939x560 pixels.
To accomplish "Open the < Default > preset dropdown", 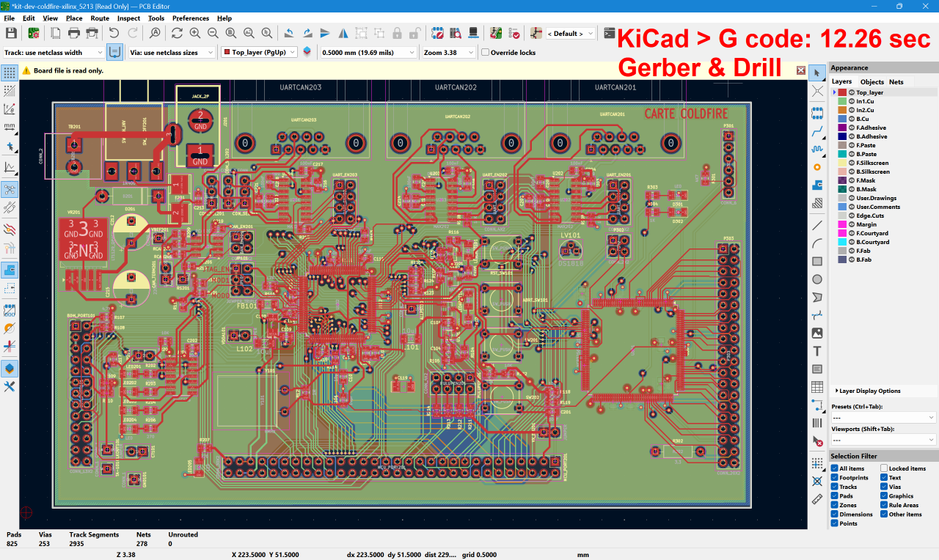I will click(x=569, y=34).
